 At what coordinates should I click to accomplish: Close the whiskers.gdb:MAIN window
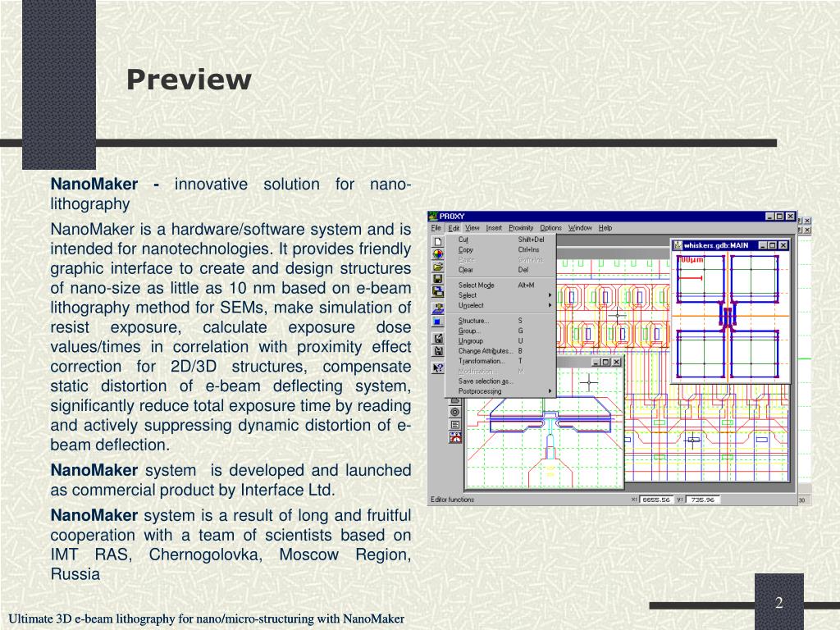coord(783,245)
